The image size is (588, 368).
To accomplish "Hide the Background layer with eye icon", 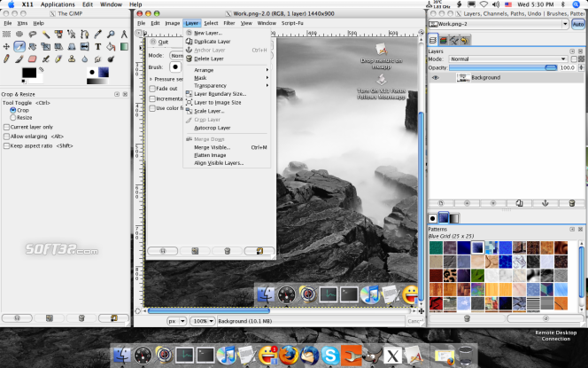I will click(x=435, y=78).
